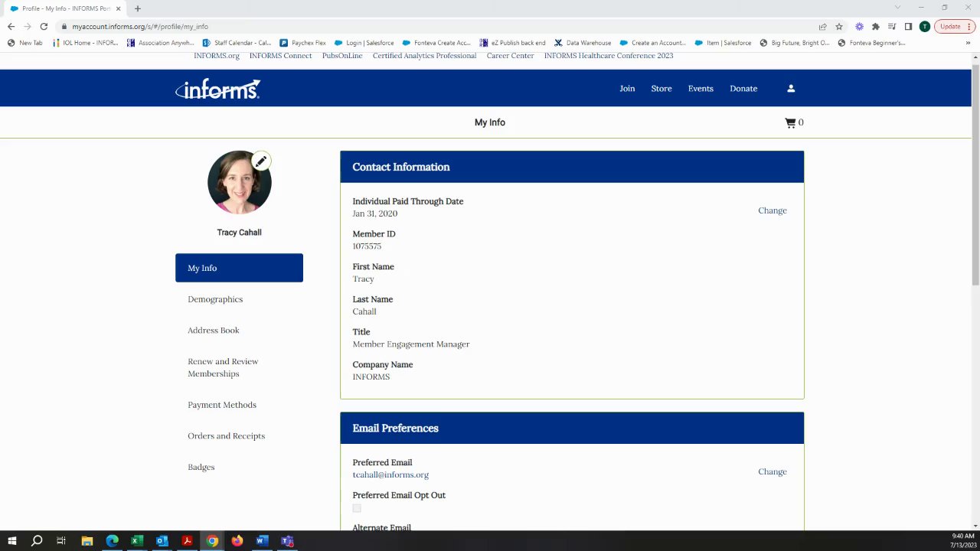Open Adobe Acrobat from the taskbar
The image size is (980, 551).
[187, 541]
